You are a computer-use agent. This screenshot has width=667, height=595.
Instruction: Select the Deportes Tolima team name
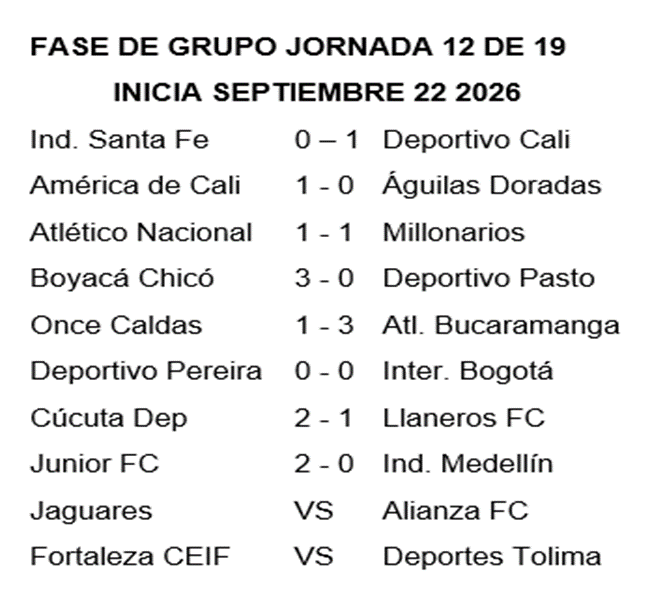pyautogui.click(x=492, y=557)
